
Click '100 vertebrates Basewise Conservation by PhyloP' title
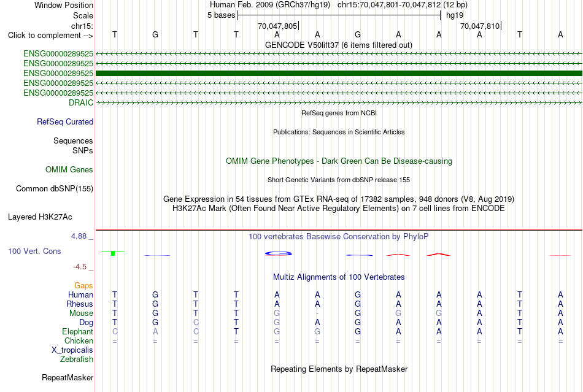pos(339,237)
